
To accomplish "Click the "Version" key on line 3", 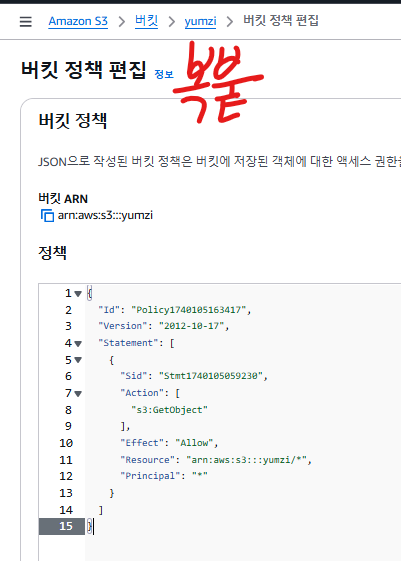I will 123,326.
